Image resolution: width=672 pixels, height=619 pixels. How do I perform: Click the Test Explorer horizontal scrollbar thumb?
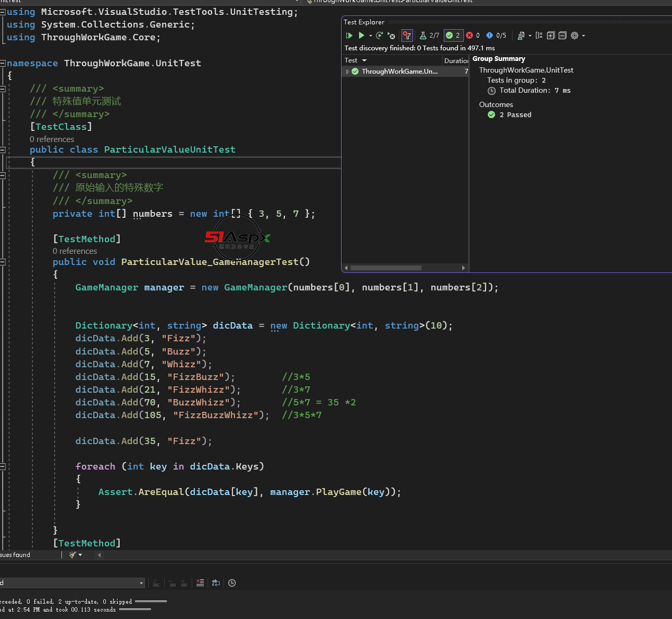click(386, 268)
